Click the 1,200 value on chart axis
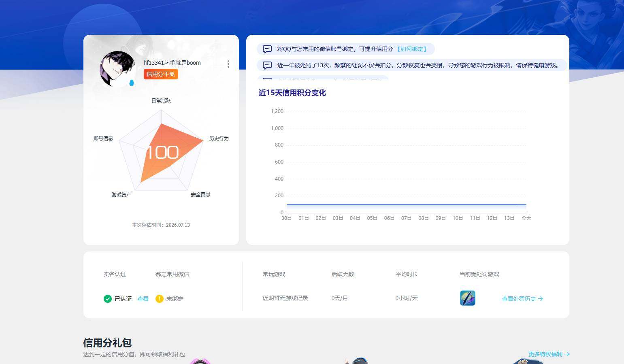 [277, 111]
